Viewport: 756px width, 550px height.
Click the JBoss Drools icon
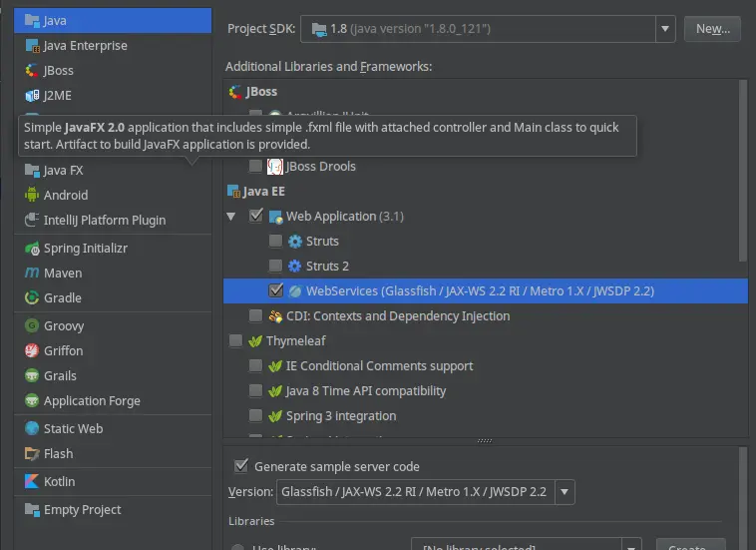coord(275,167)
